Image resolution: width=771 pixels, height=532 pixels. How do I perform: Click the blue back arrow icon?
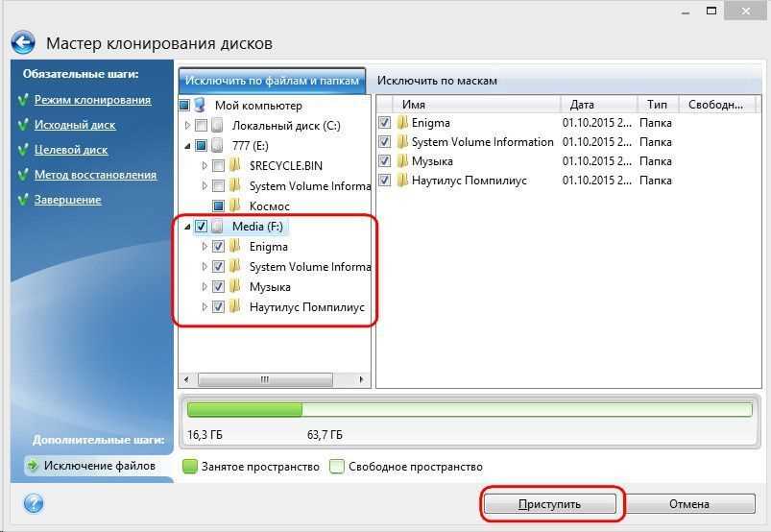coord(23,43)
